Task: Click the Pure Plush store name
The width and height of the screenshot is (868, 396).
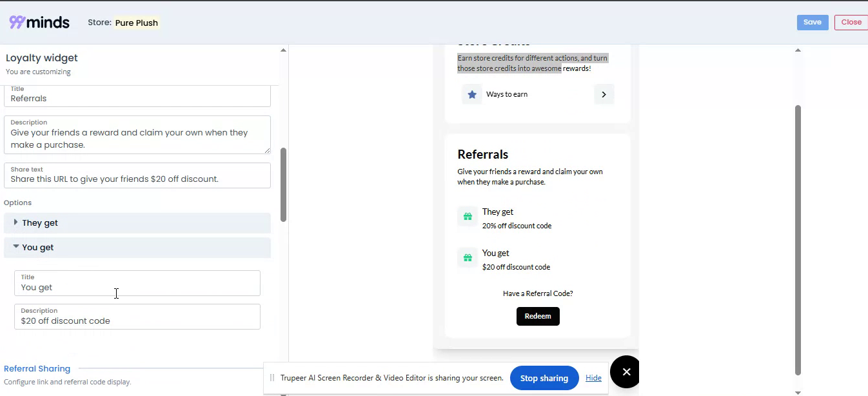Action: coord(137,23)
